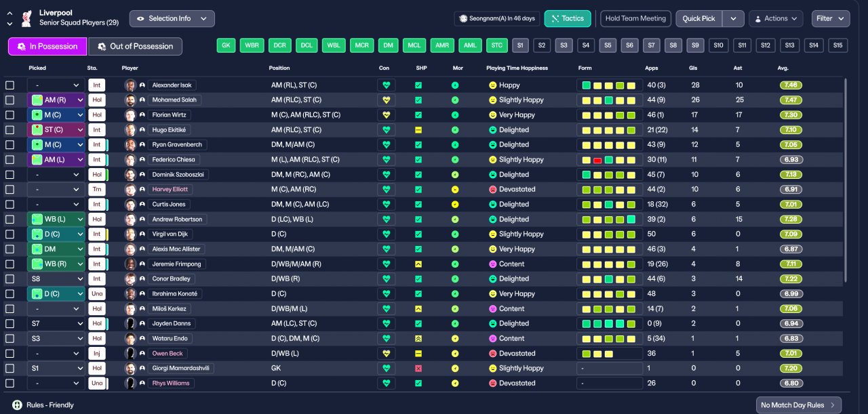
Task: Tick the checkbox for Alexander Isak
Action: pyautogui.click(x=9, y=85)
